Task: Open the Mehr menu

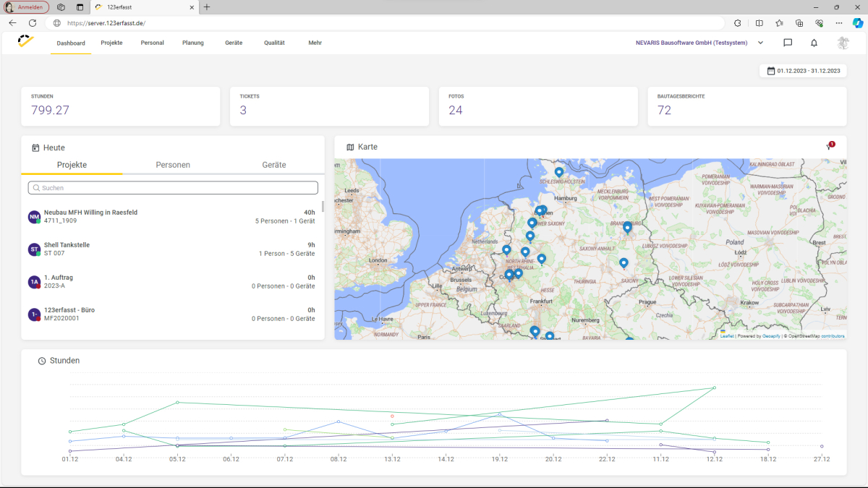Action: [315, 43]
